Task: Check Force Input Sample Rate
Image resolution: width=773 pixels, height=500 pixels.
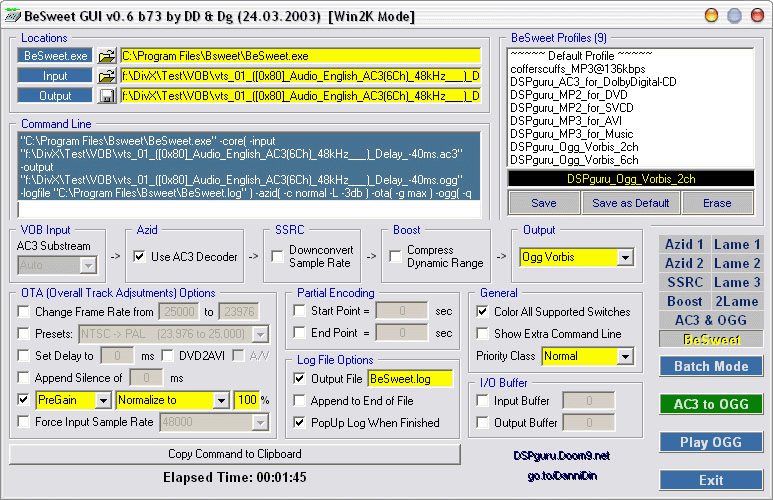Action: (x=23, y=422)
